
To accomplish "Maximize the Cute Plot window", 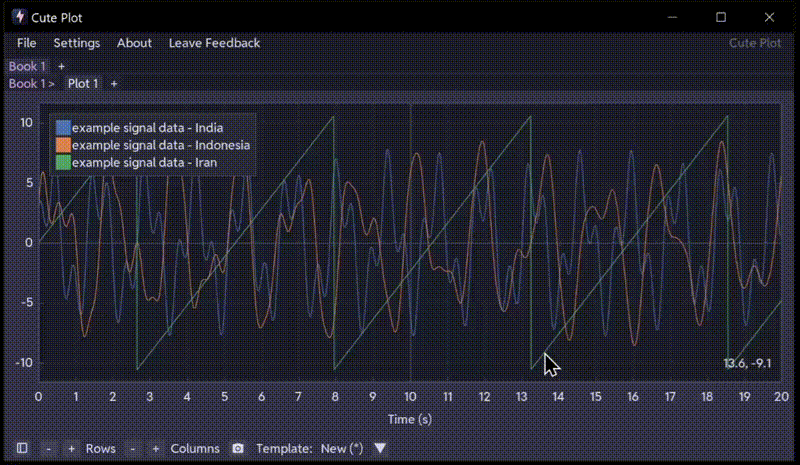I will [x=721, y=17].
